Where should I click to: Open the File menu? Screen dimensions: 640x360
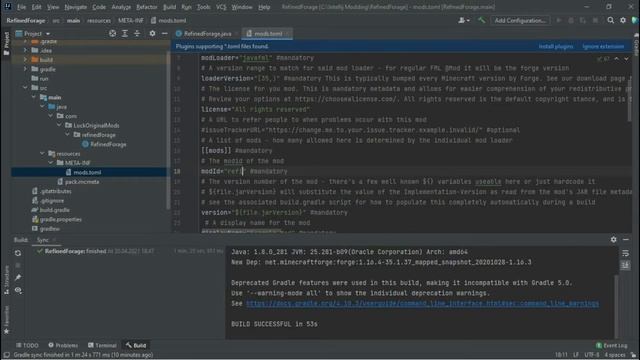21,7
